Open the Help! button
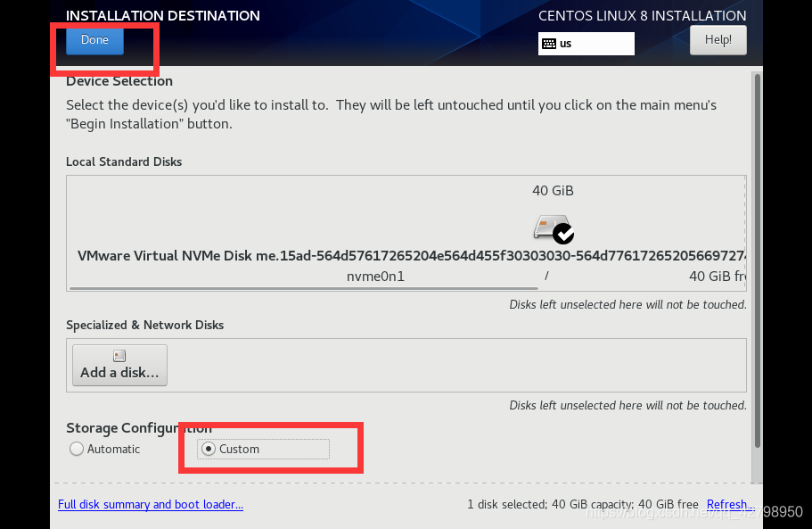Image resolution: width=812 pixels, height=529 pixels. (x=718, y=40)
